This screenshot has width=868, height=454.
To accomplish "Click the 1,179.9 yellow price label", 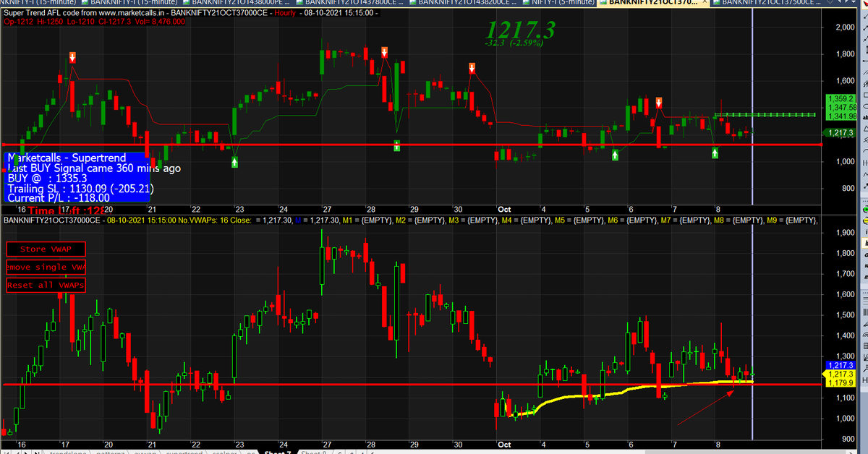I will [840, 383].
